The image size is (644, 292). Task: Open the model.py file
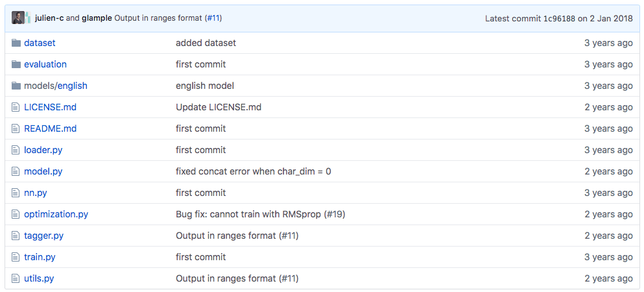[43, 171]
